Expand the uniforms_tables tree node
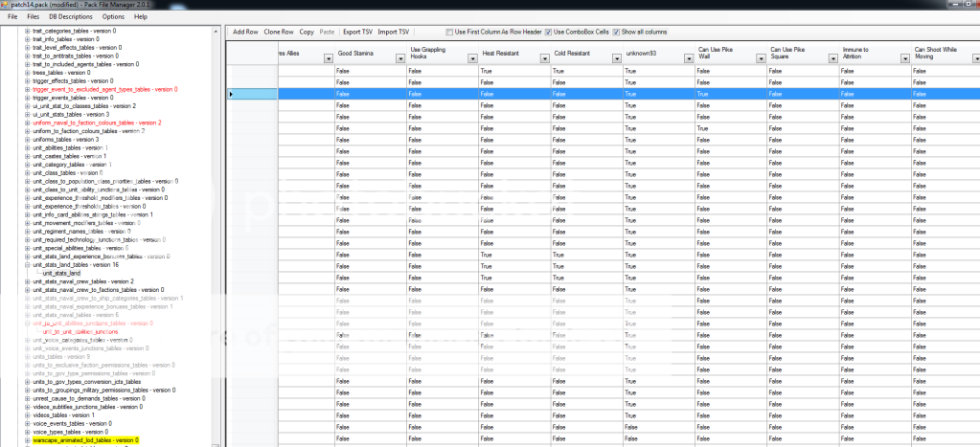This screenshot has width=980, height=447. click(x=28, y=140)
